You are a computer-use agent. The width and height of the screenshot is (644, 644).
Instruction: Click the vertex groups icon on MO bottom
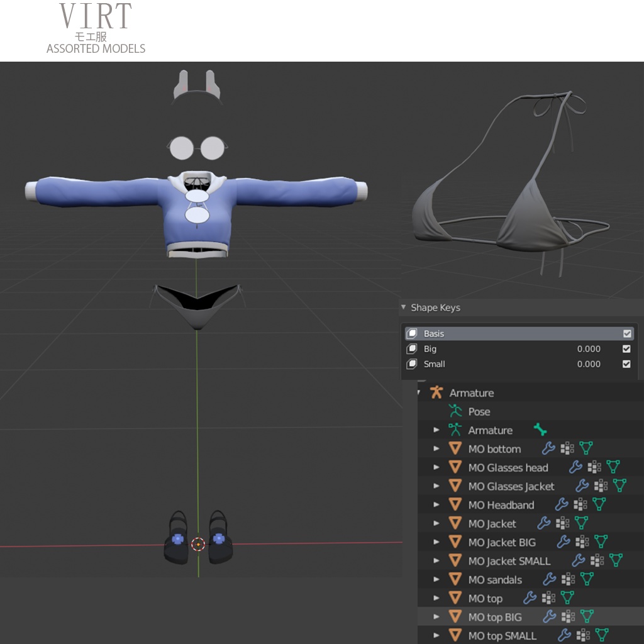coord(567,448)
